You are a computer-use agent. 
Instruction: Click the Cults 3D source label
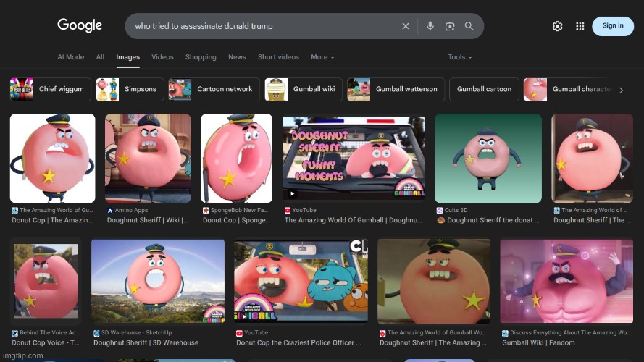[x=456, y=210]
